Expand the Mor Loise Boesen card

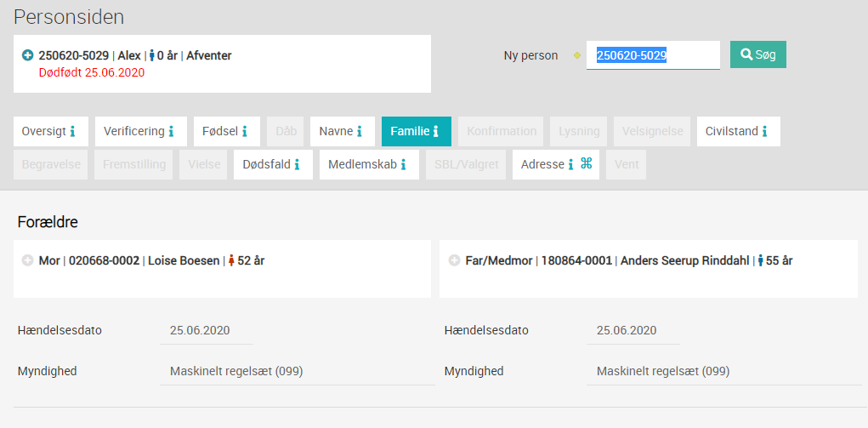click(x=28, y=260)
